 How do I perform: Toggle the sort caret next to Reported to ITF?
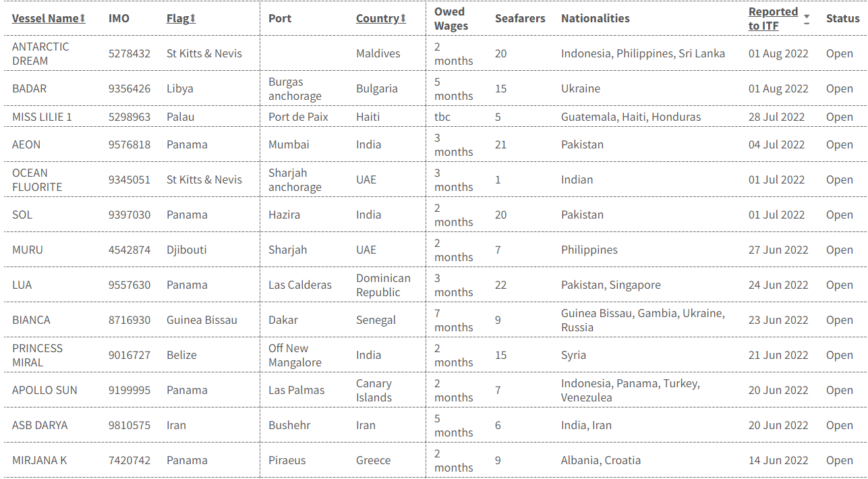pyautogui.click(x=807, y=19)
